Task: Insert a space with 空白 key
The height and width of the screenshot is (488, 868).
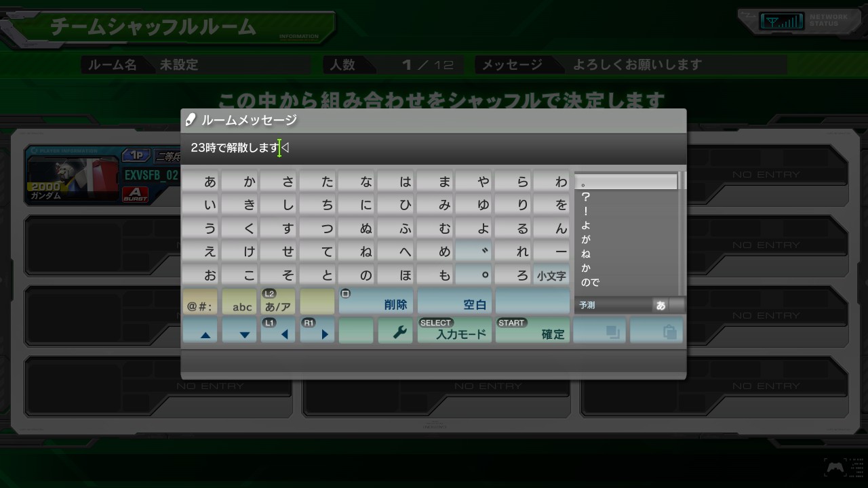Action: pyautogui.click(x=454, y=302)
